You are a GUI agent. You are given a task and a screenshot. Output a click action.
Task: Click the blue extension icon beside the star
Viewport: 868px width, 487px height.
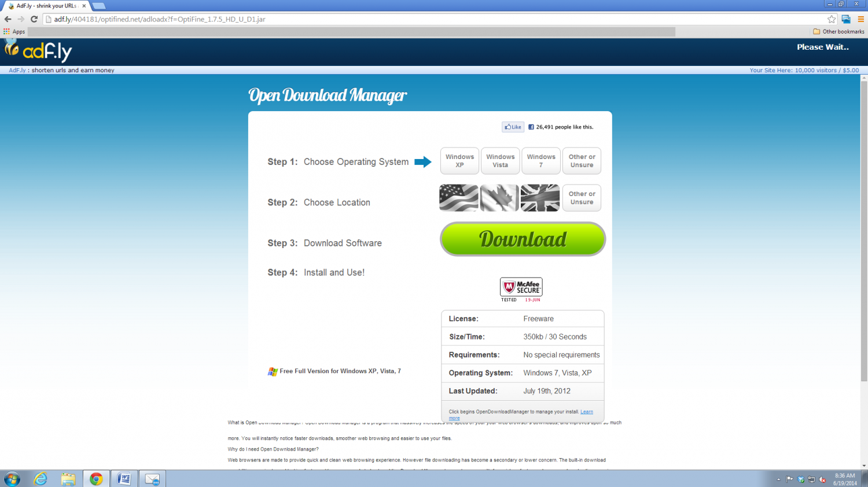tap(846, 19)
